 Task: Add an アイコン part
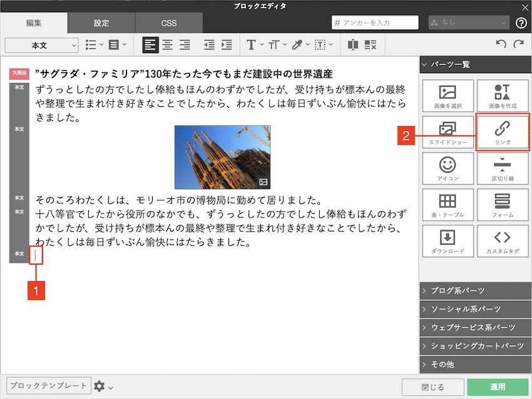448,168
